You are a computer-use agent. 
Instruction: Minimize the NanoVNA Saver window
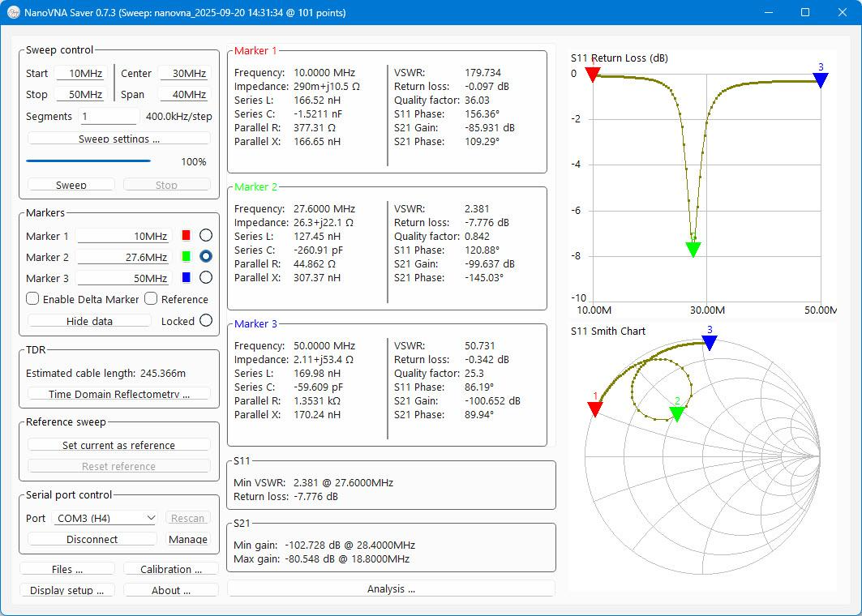[x=769, y=12]
